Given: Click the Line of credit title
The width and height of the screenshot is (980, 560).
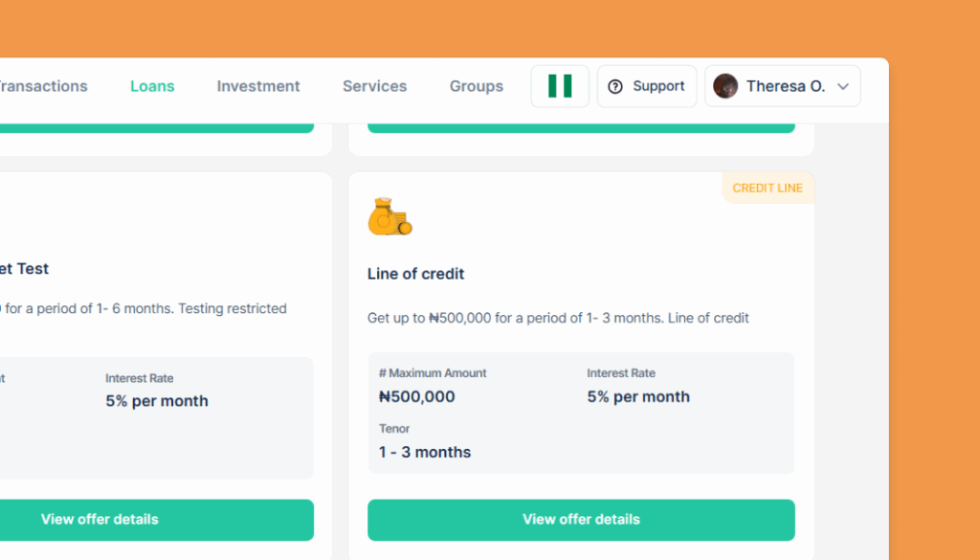Looking at the screenshot, I should pos(415,274).
